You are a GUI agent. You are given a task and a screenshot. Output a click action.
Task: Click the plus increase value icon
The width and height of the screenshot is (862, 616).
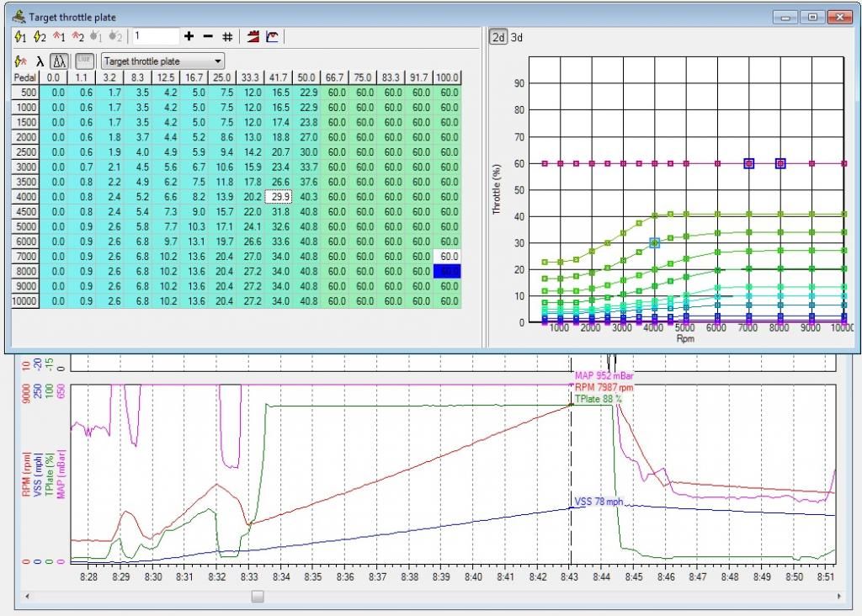189,37
